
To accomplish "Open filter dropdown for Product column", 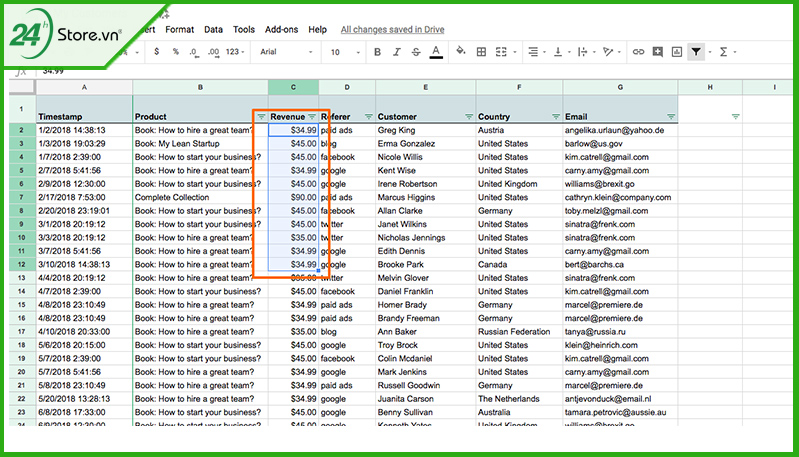I will pyautogui.click(x=261, y=117).
